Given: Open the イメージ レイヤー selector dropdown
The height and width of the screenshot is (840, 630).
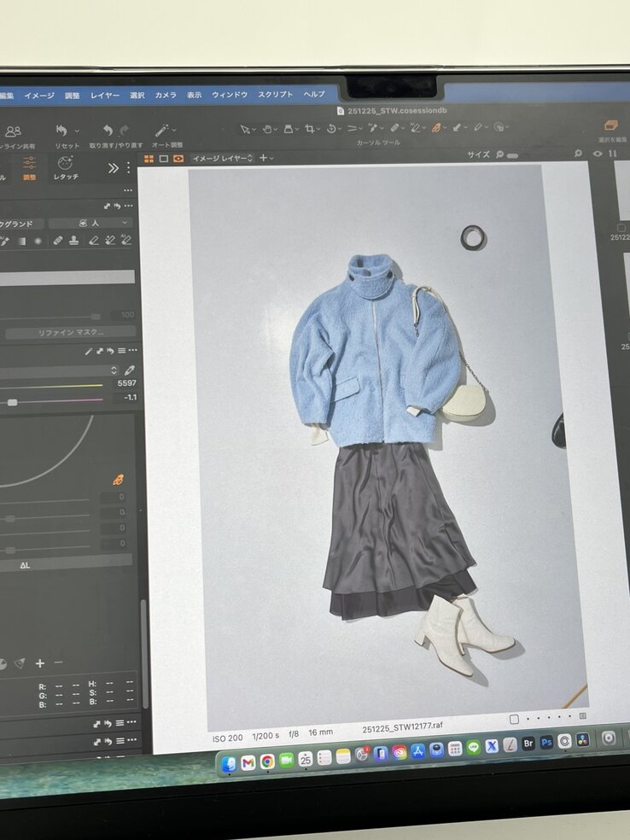Looking at the screenshot, I should 222,159.
